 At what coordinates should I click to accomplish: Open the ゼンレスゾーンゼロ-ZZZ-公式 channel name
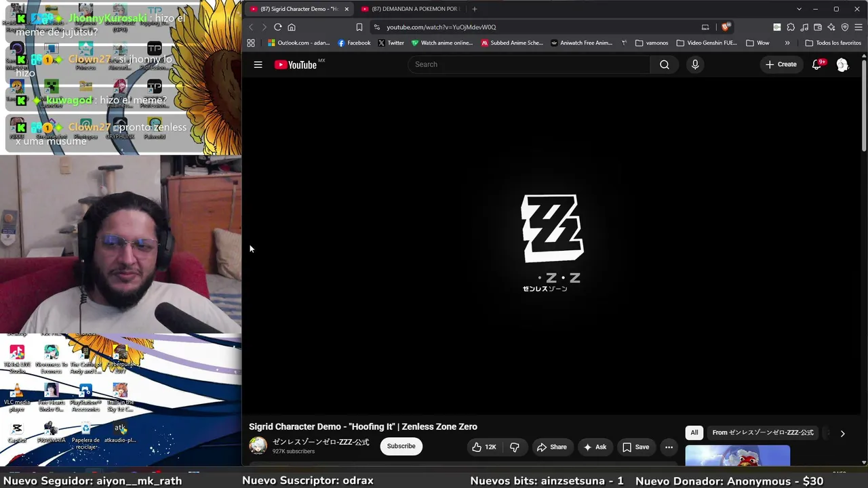tap(321, 442)
